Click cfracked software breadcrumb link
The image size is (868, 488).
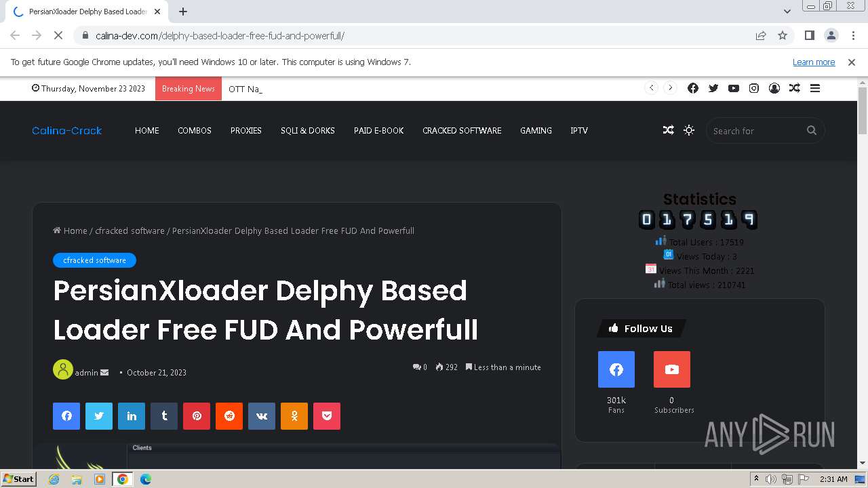click(x=130, y=230)
